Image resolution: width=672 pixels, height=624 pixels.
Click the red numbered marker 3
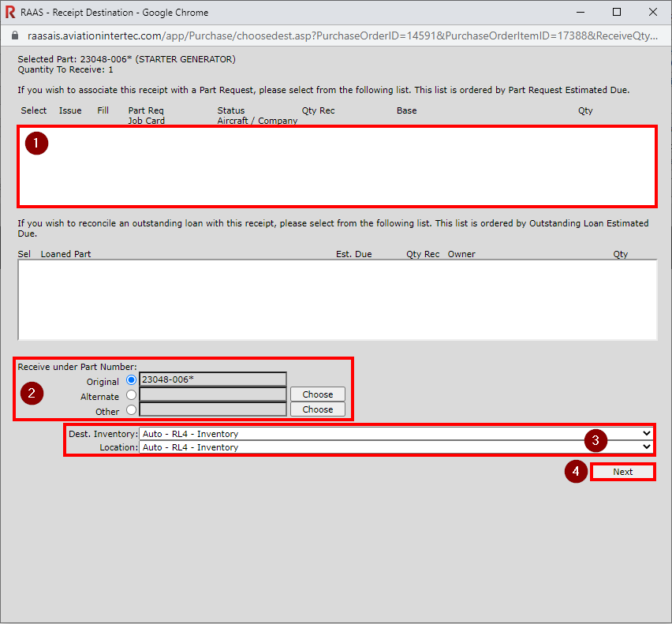[595, 440]
